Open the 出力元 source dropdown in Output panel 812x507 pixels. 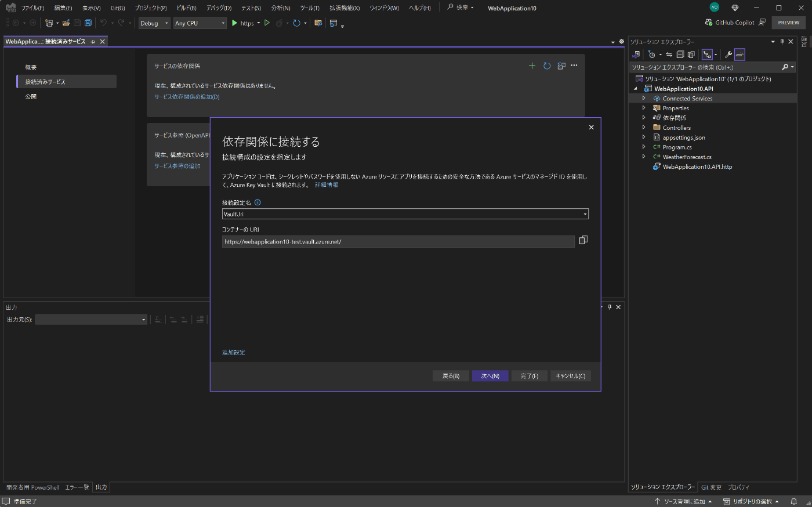pos(144,320)
